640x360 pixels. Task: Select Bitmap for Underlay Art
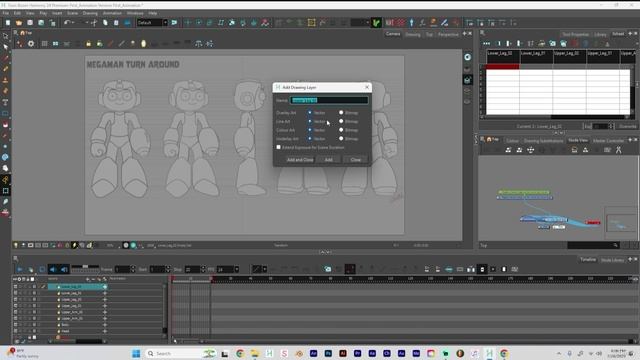[341, 139]
